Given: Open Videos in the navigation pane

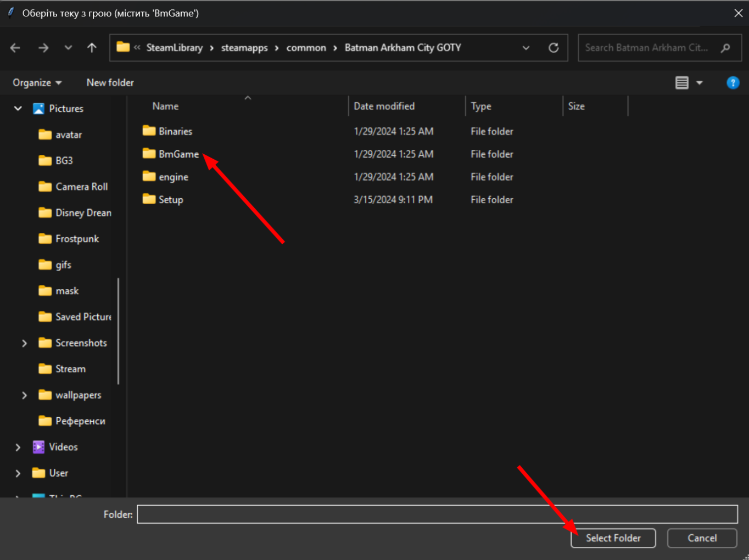Looking at the screenshot, I should click(64, 447).
